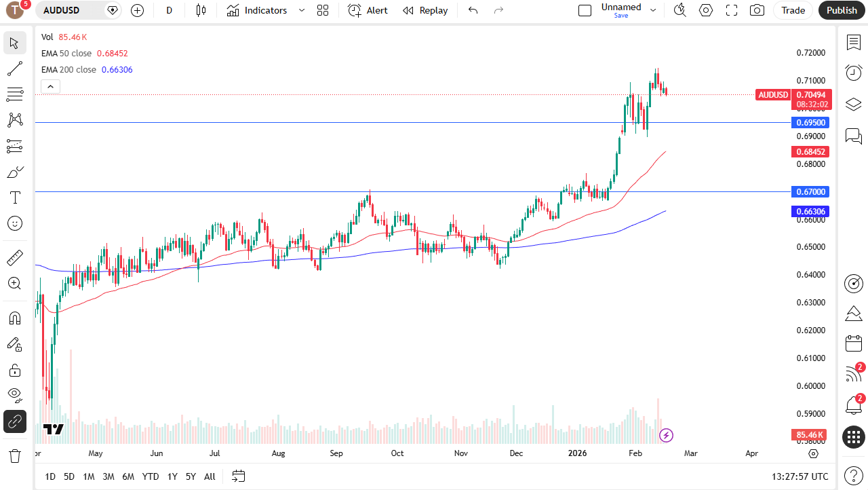Viewport: 868px width, 490px height.
Task: Select the XABCD pattern tool
Action: (x=15, y=120)
